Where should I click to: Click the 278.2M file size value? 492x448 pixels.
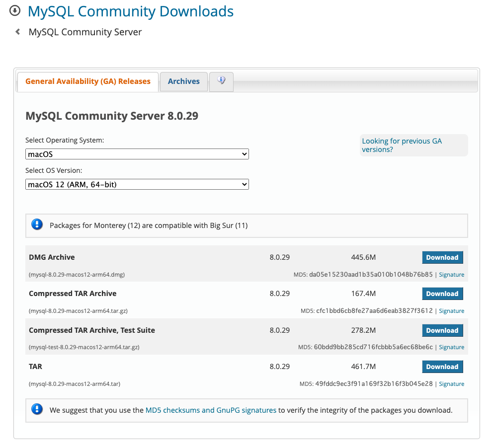[363, 330]
